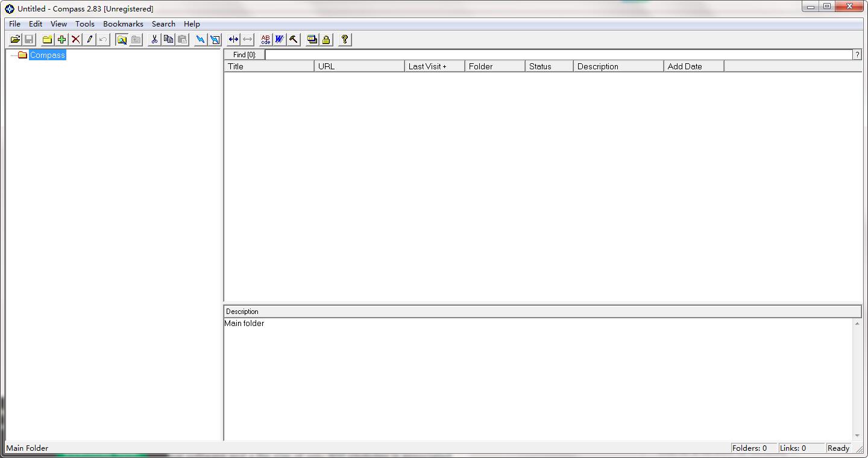This screenshot has width=868, height=458.
Task: Click the paste clipboard icon
Action: (x=182, y=40)
